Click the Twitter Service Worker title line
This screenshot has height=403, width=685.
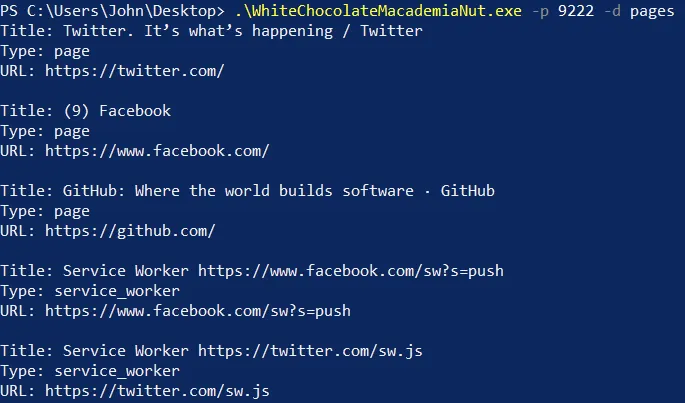point(211,351)
